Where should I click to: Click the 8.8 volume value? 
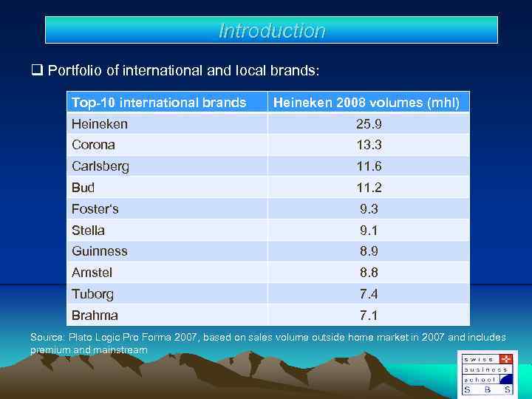tap(369, 273)
